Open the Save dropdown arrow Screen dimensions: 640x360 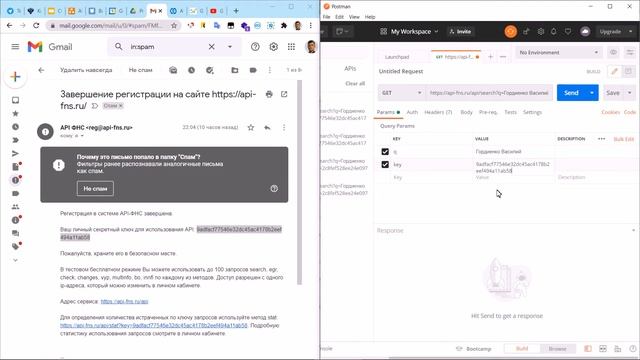(x=629, y=93)
